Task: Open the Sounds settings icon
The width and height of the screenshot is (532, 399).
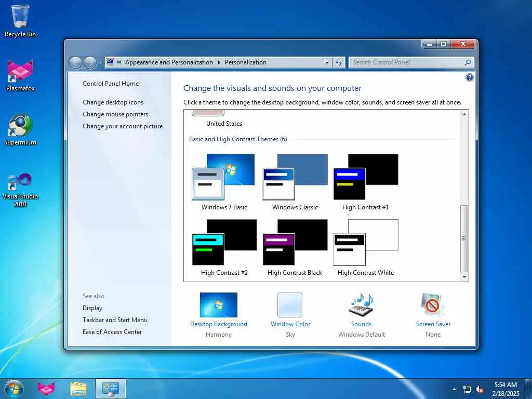Action: coord(362,304)
